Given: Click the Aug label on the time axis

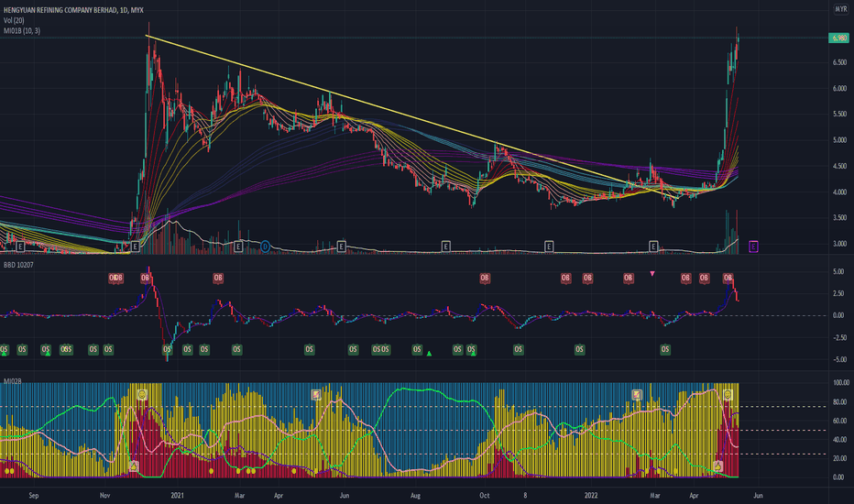Looking at the screenshot, I should point(416,496).
